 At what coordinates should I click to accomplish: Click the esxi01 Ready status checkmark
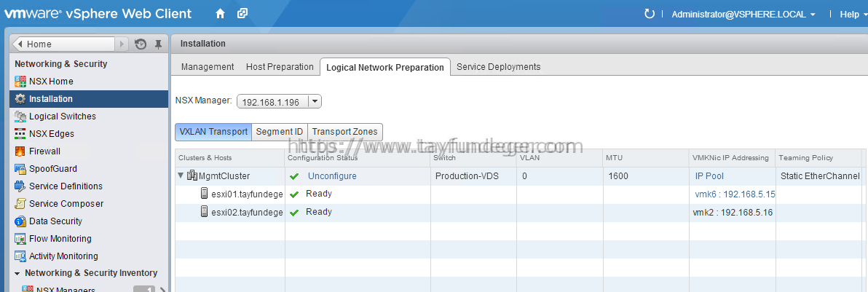pos(294,194)
